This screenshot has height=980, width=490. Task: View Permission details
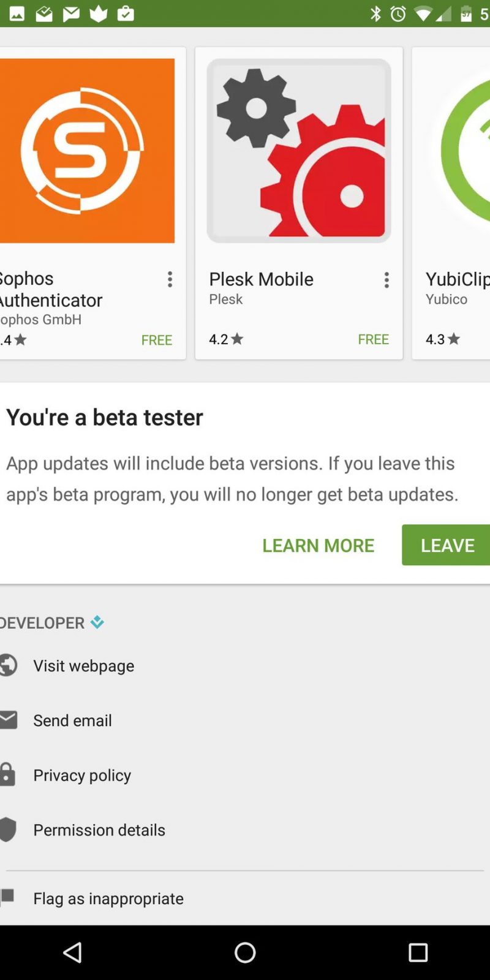point(99,830)
